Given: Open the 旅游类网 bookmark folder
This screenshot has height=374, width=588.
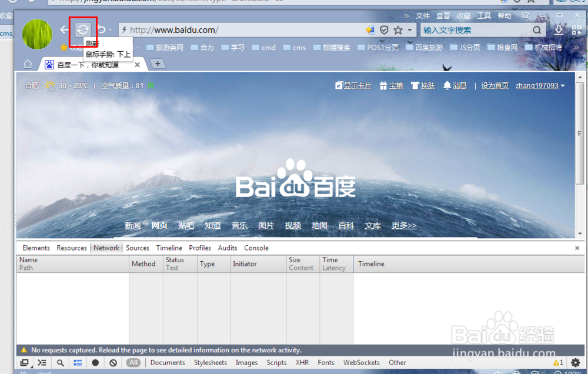Looking at the screenshot, I should pyautogui.click(x=165, y=47).
